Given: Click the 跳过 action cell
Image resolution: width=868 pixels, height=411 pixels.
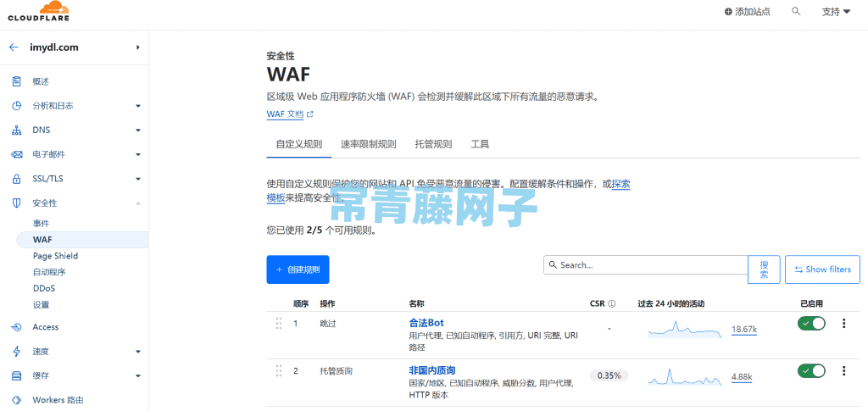Looking at the screenshot, I should [x=328, y=323].
